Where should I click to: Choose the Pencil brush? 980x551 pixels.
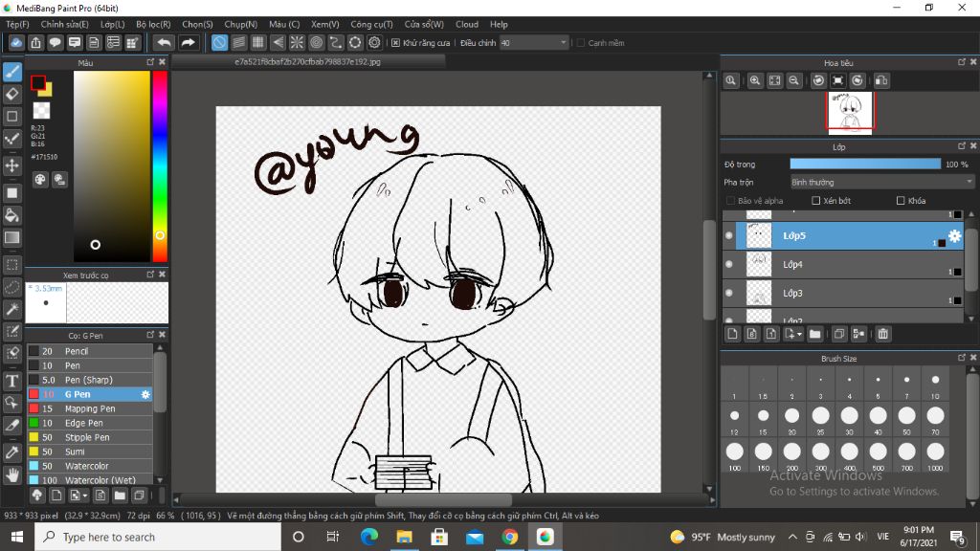pyautogui.click(x=89, y=351)
